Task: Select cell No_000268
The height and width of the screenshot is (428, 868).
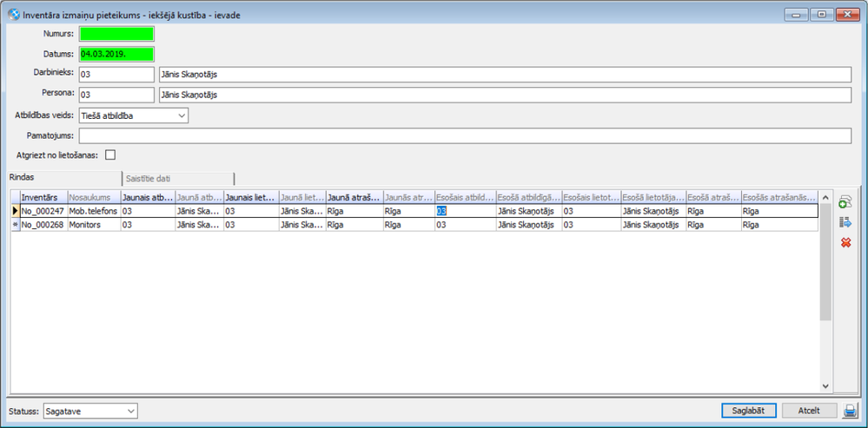Action: click(43, 225)
